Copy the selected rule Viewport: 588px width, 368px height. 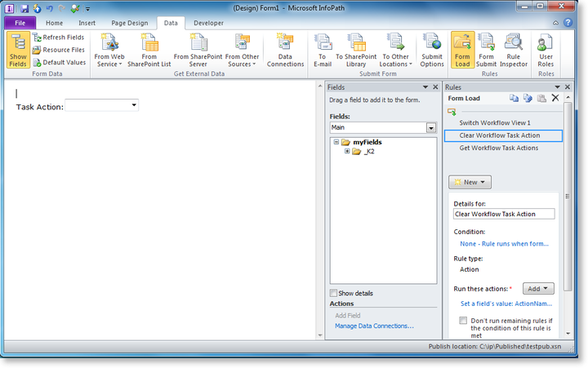coord(514,98)
